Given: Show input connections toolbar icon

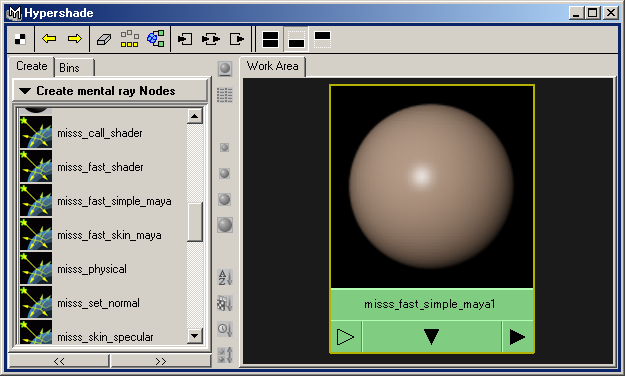Looking at the screenshot, I should [185, 39].
